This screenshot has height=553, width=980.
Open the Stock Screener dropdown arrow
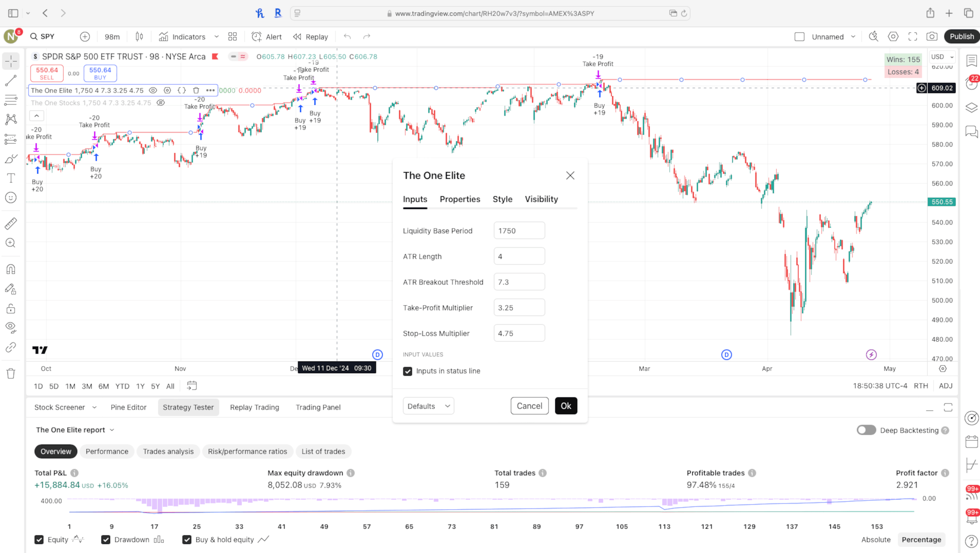click(94, 407)
